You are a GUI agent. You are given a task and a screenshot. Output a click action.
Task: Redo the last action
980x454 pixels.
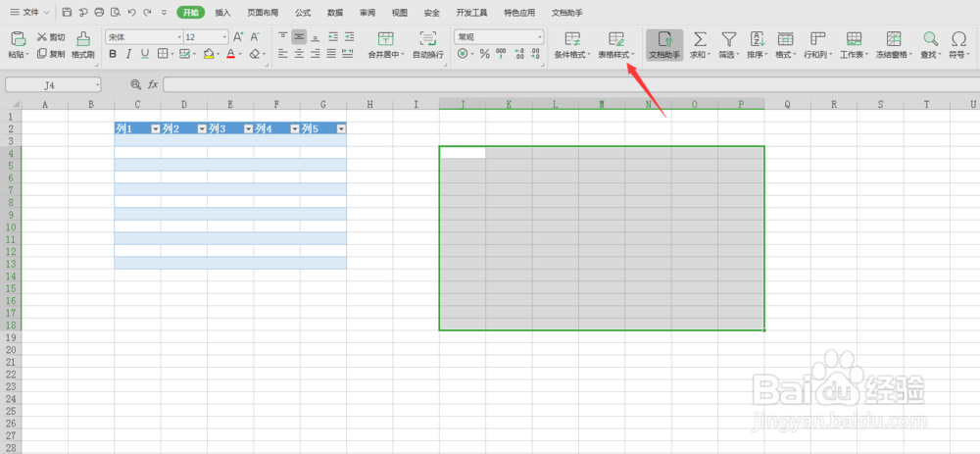[x=147, y=12]
